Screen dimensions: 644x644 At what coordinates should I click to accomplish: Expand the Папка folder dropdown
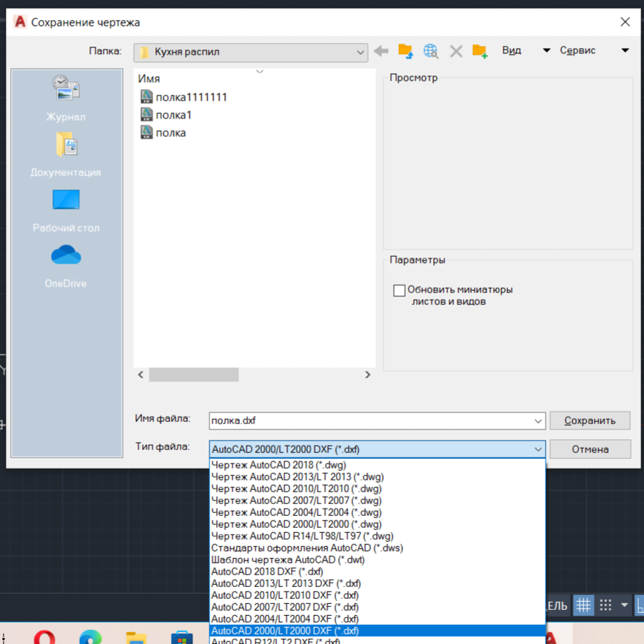360,53
